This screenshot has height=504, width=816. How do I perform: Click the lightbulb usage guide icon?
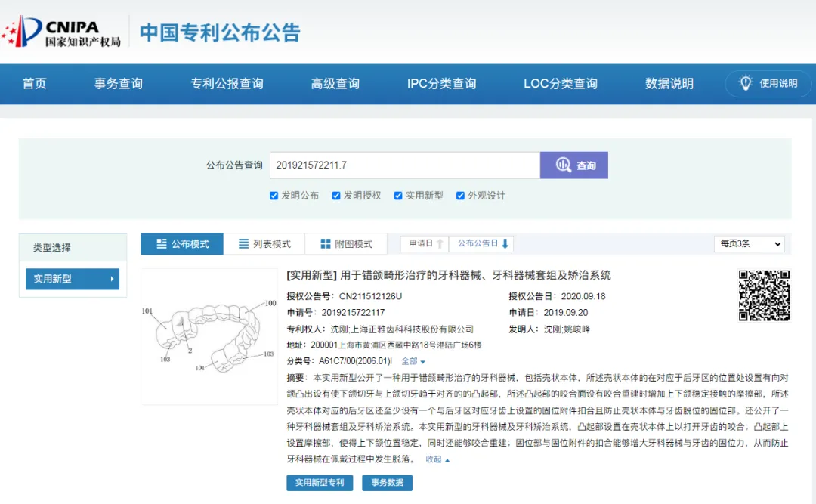click(x=746, y=83)
